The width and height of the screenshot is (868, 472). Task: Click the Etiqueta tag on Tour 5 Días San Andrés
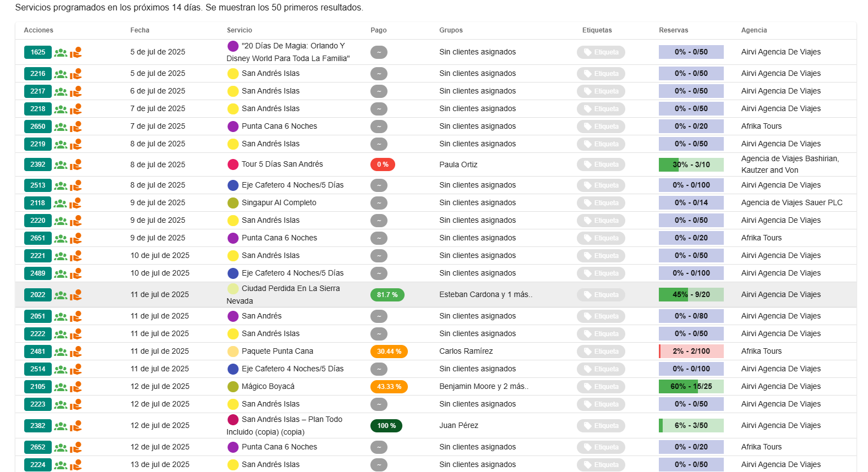point(601,164)
